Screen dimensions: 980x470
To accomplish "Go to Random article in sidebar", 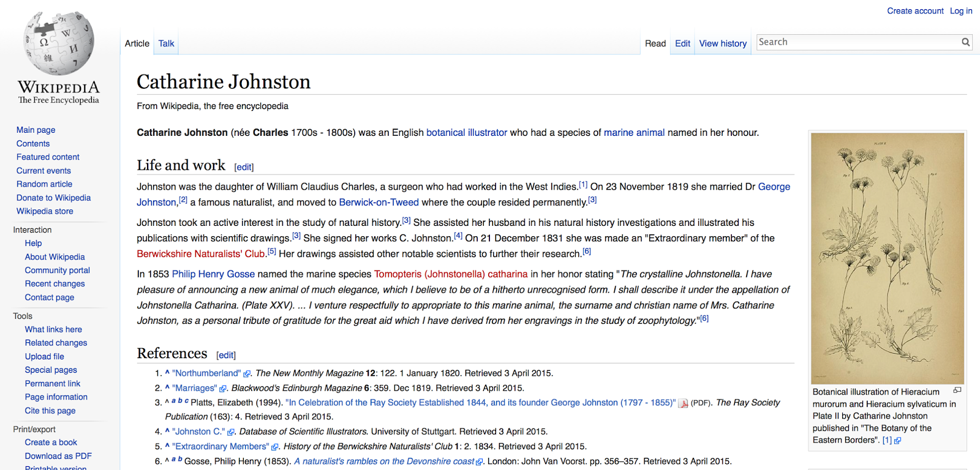I will [x=44, y=184].
